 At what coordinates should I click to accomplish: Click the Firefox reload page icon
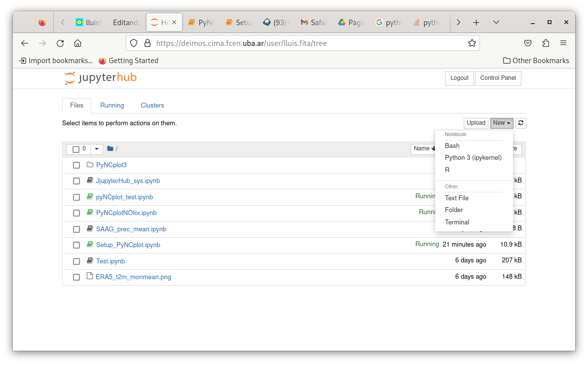(60, 43)
